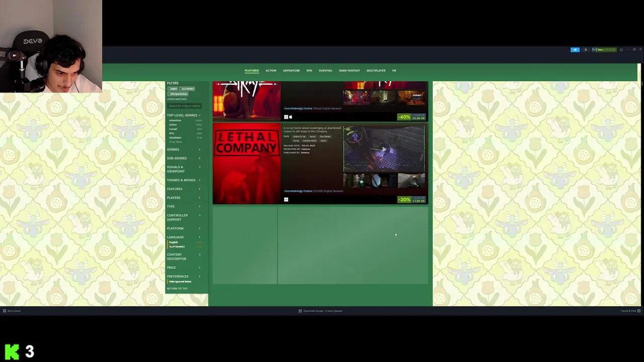
Task: Switch to the Multiplayer tab
Action: coord(376,70)
